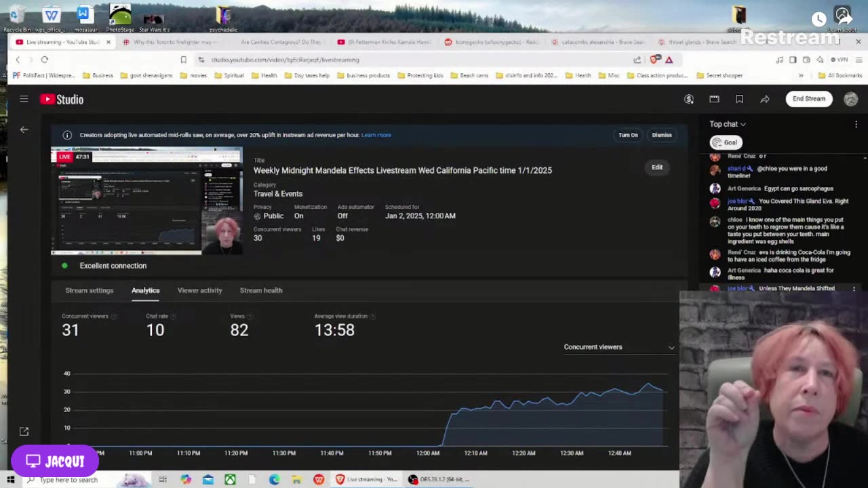868x488 pixels.
Task: Open the Brave browser main menu
Action: point(859,60)
